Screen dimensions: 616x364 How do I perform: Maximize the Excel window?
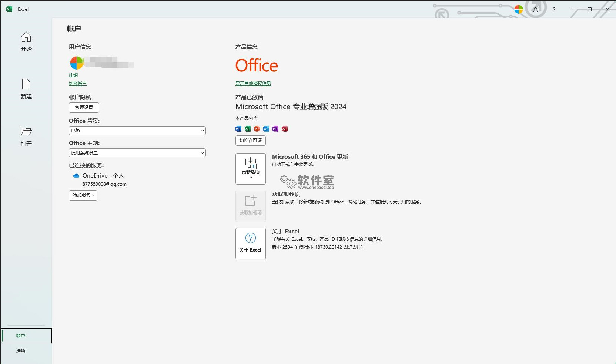[x=590, y=9]
